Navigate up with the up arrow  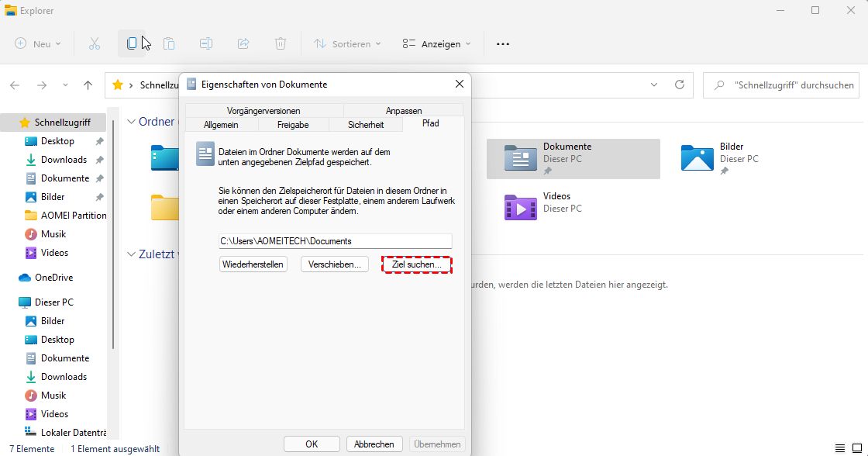click(88, 85)
